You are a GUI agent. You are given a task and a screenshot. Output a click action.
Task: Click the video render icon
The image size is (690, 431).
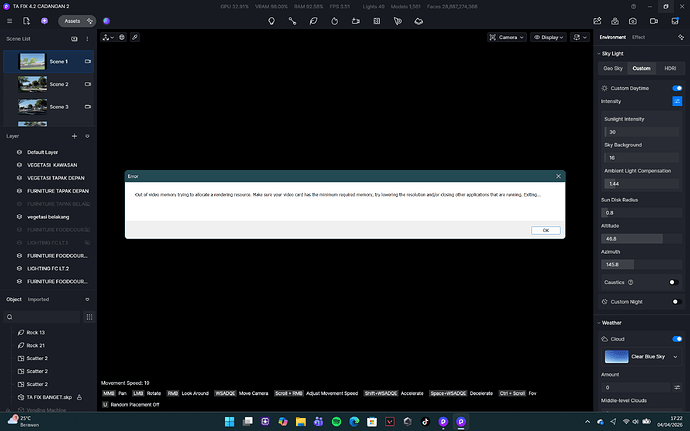click(x=654, y=21)
